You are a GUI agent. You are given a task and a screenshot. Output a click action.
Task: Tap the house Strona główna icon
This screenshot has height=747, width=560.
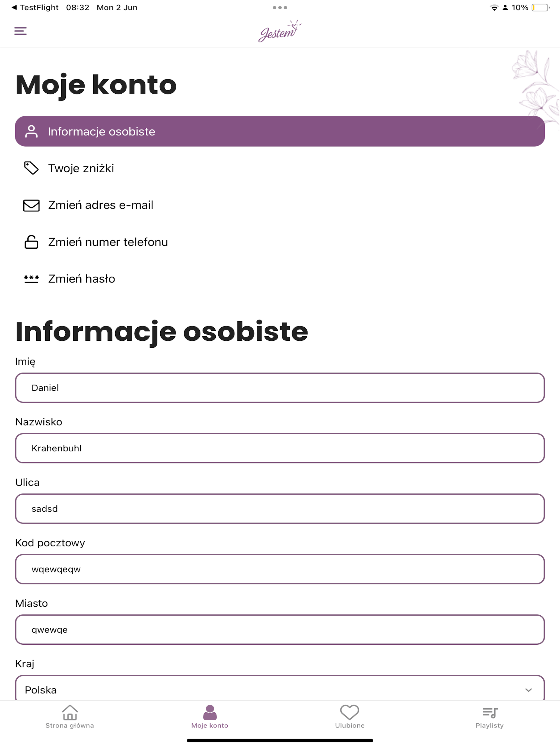tap(70, 712)
